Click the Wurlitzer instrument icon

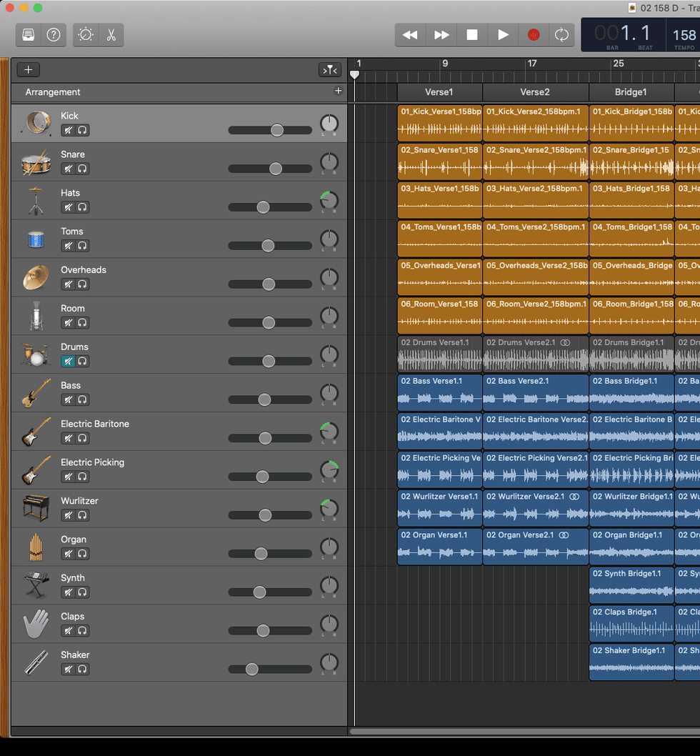click(x=36, y=508)
